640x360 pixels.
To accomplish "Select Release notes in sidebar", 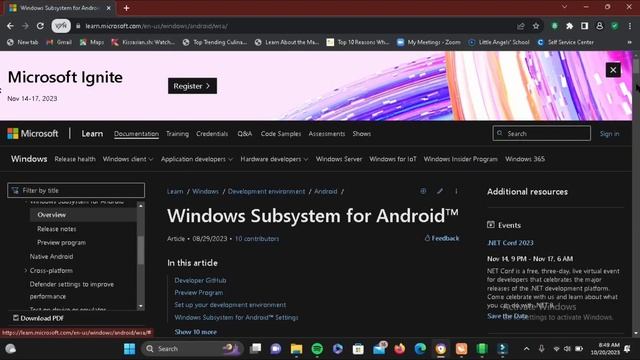I will (x=57, y=229).
